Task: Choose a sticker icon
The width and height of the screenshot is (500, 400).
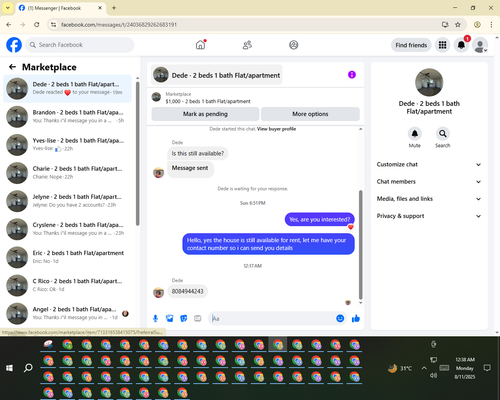Action: point(184,318)
